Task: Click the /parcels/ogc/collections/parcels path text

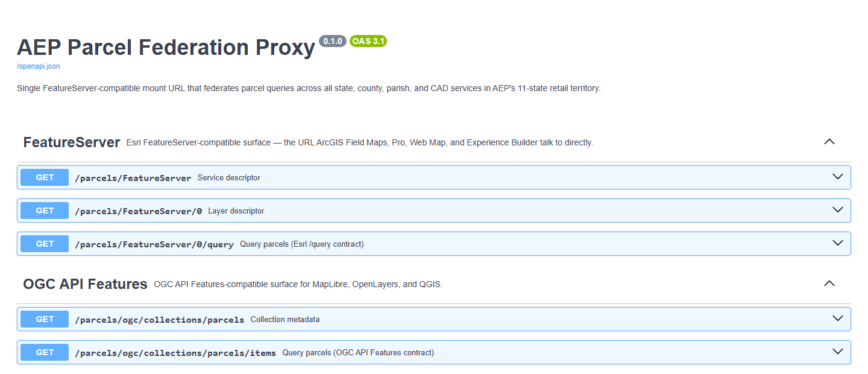Action: (x=160, y=320)
